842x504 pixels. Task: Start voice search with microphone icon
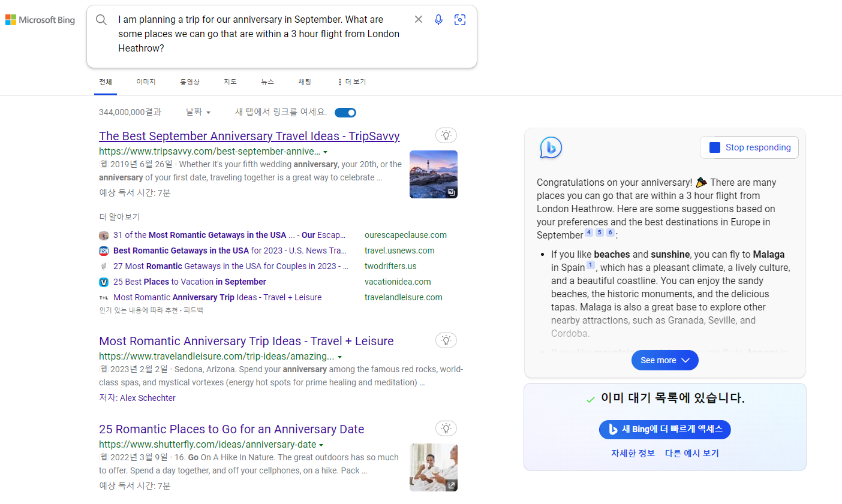pyautogui.click(x=439, y=20)
